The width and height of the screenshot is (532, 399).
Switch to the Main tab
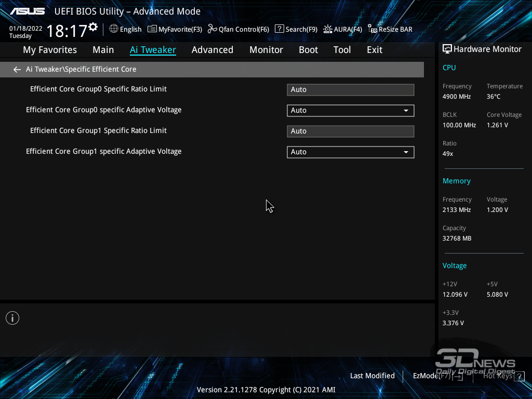(x=103, y=50)
